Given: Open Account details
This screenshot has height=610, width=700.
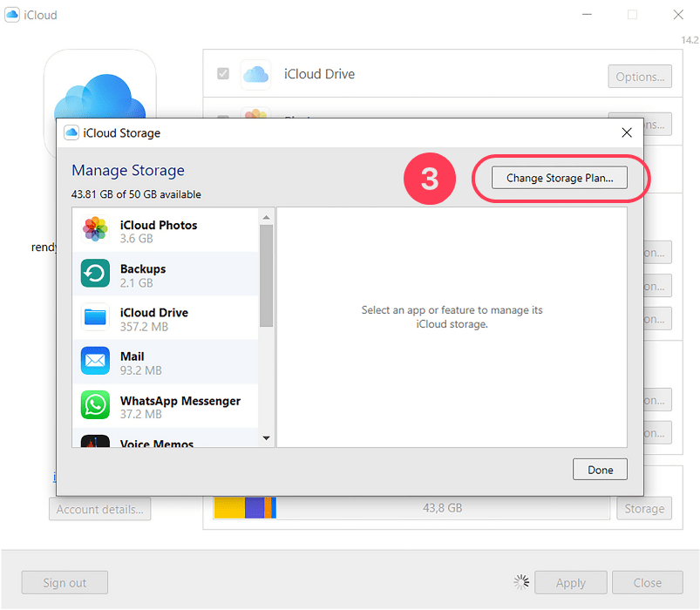Looking at the screenshot, I should coord(99,509).
